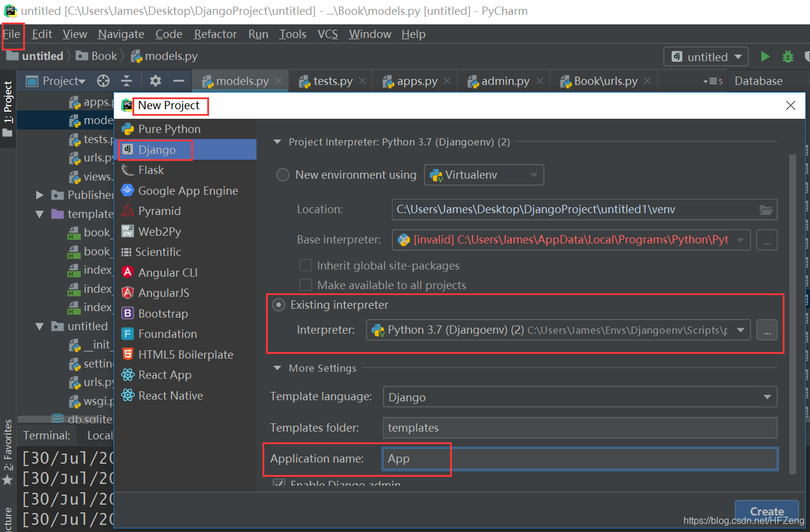Click the Base interpreter browse button
Viewport: 810px width, 532px height.
[x=767, y=240]
